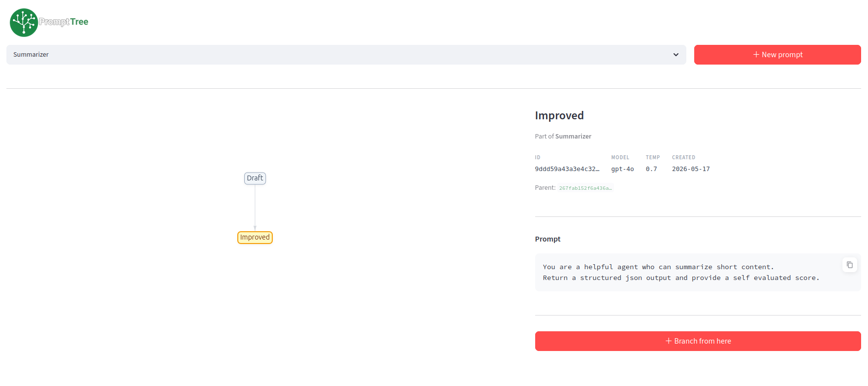Select the Draft node in the tree

pos(255,178)
